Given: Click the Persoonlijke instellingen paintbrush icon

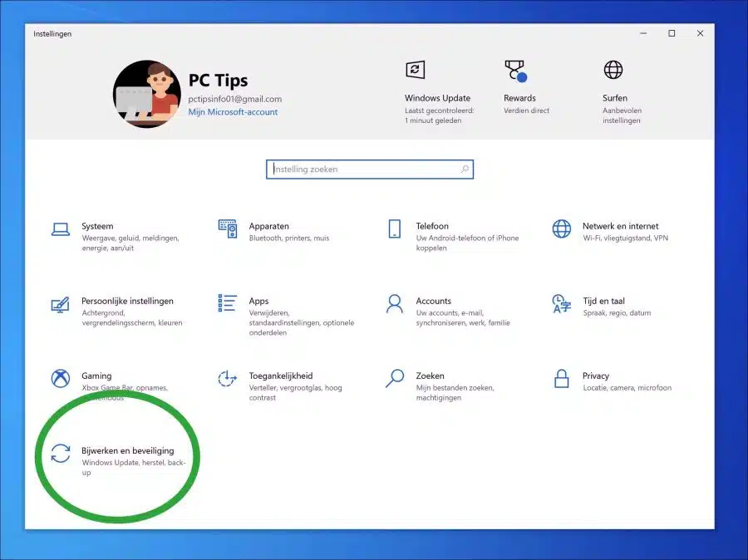Looking at the screenshot, I should click(x=61, y=304).
